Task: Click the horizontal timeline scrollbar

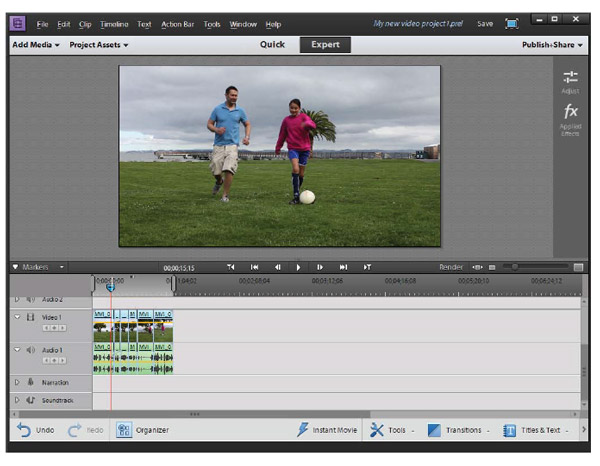Action: pos(194,414)
